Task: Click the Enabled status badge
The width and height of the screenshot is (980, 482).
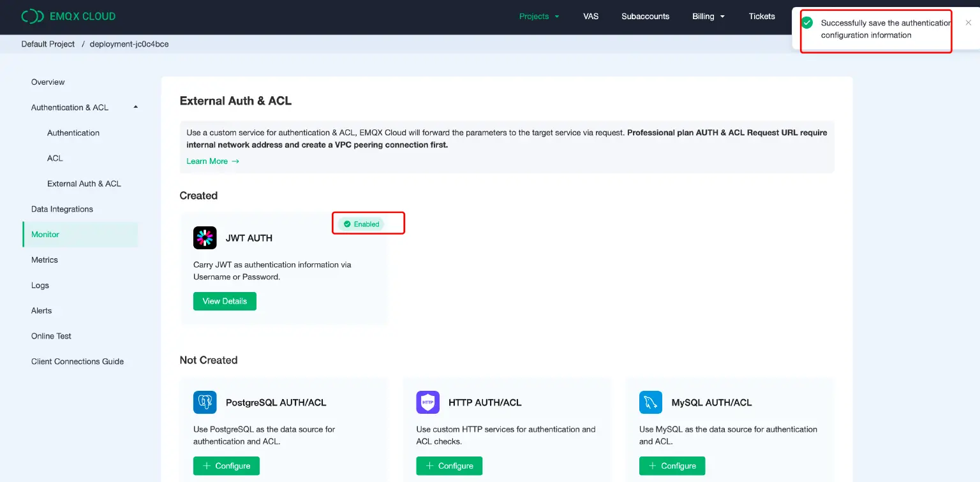Action: 361,224
